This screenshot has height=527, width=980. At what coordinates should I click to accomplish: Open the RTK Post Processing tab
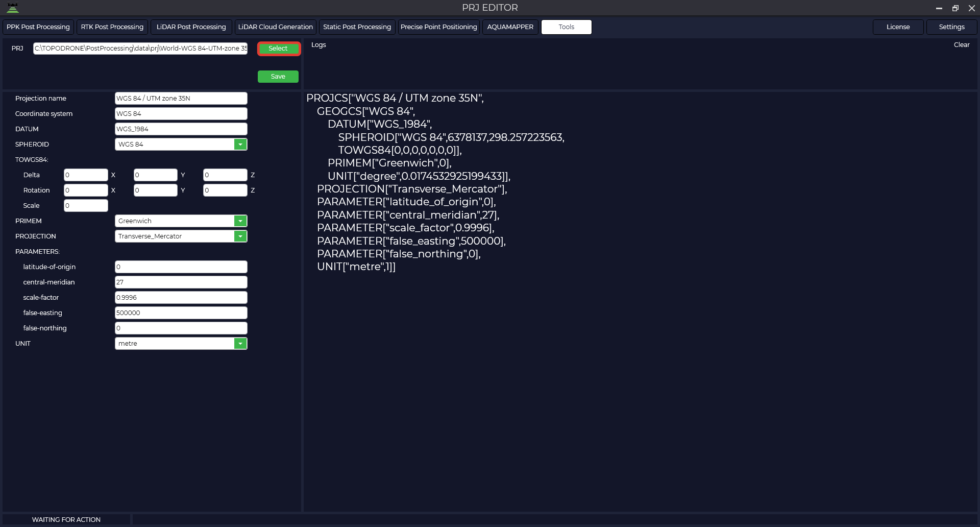pos(112,27)
